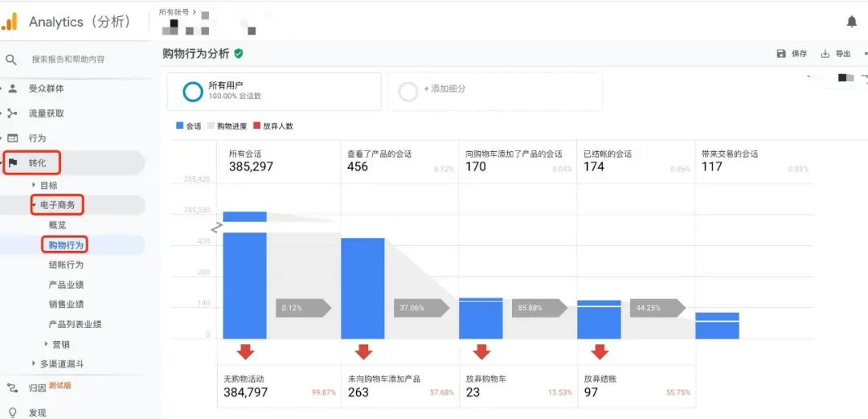Click the 行为 behavior icon

pos(12,138)
